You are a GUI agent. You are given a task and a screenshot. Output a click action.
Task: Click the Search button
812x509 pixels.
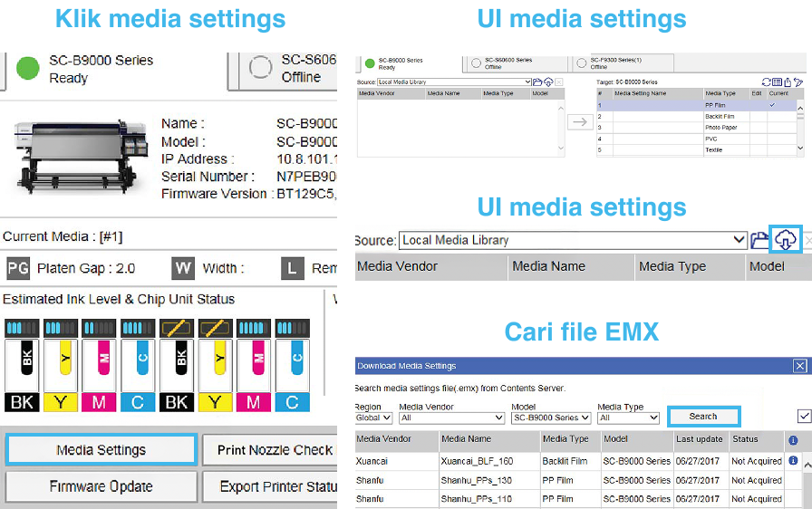tap(703, 417)
